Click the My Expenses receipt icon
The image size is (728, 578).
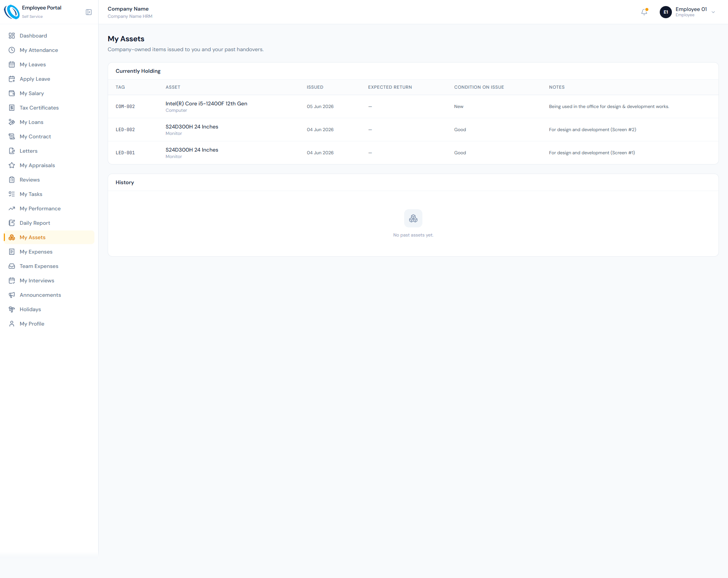click(x=12, y=252)
